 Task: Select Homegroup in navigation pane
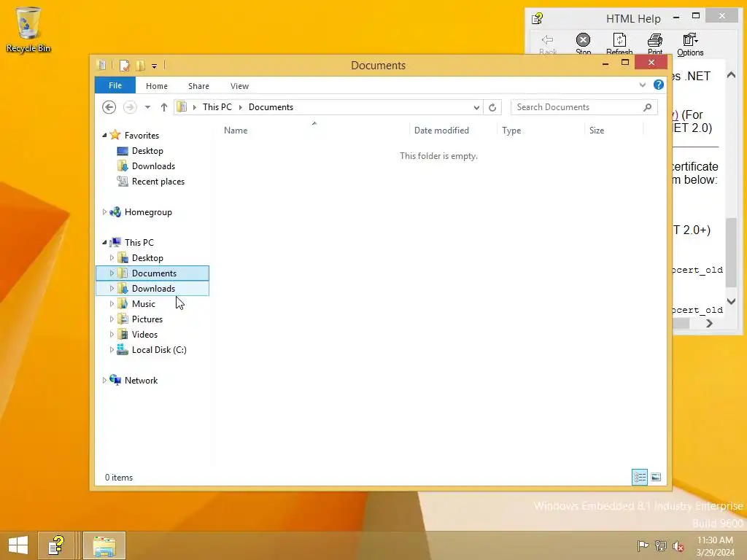(147, 212)
